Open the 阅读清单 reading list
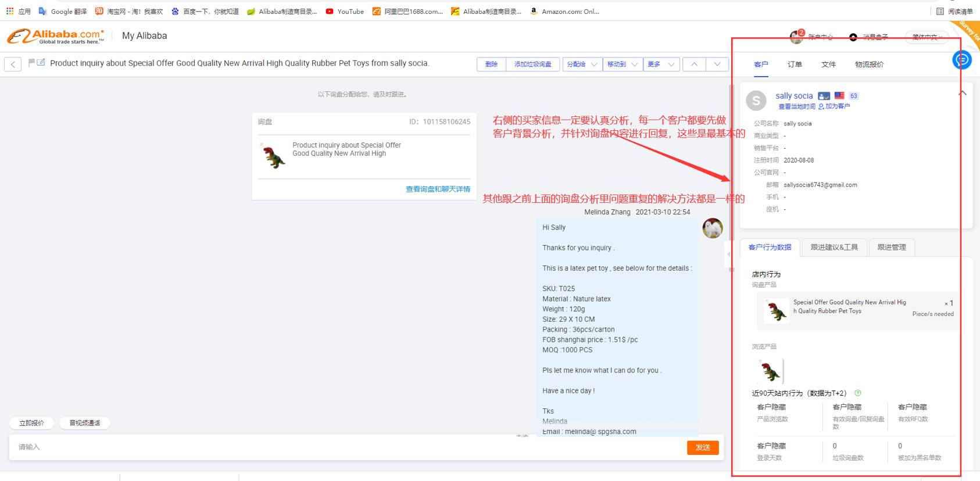980x481 pixels. [954, 11]
